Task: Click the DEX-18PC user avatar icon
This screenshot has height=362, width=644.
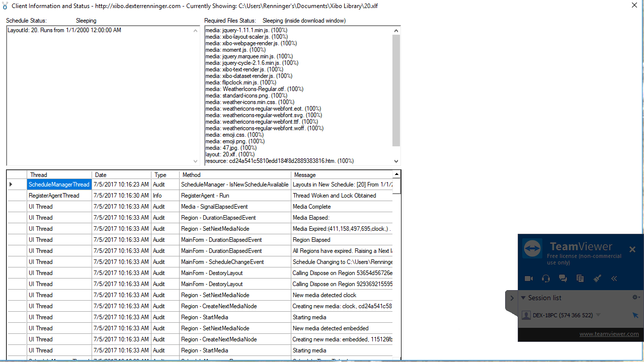Action: pos(526,315)
